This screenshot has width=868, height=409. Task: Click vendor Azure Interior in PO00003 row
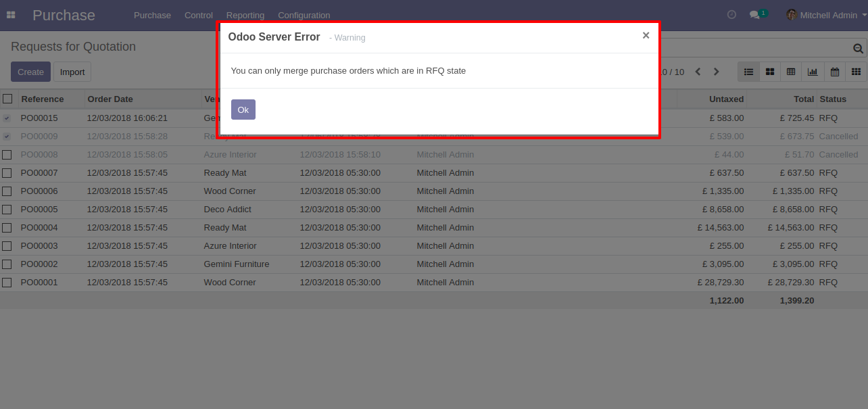(231, 245)
